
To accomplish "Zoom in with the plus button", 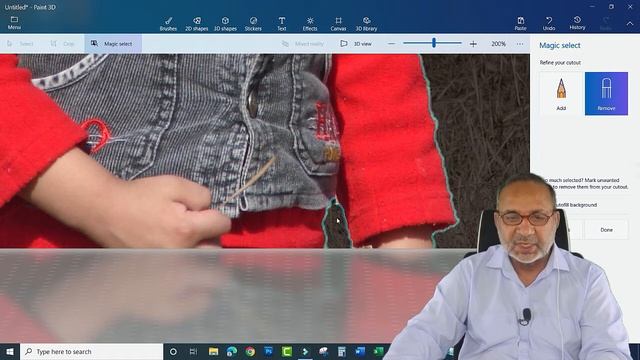I will 473,44.
